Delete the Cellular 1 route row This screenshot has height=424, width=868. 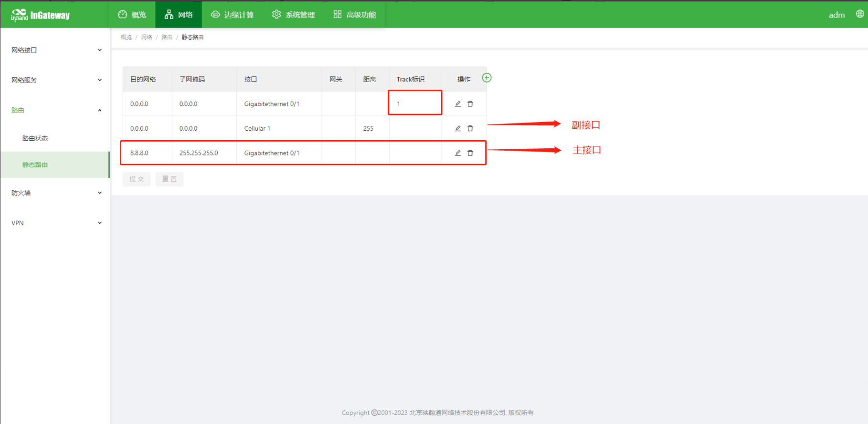(x=470, y=128)
